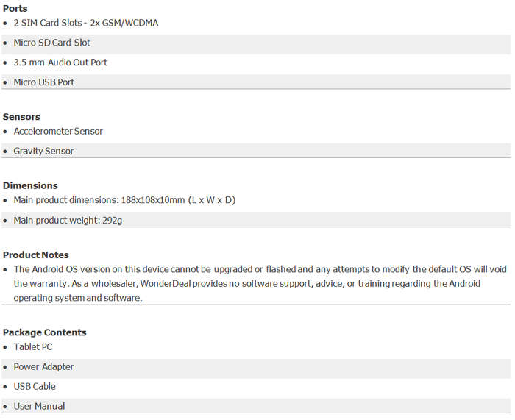515x420 pixels.
Task: Click the Android OS warranty note paragraph
Action: click(260, 283)
